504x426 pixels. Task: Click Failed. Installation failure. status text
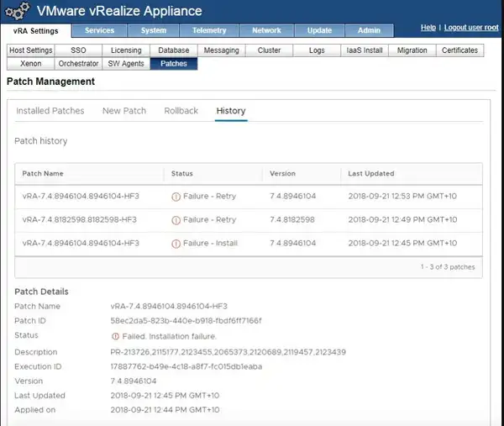pyautogui.click(x=170, y=337)
